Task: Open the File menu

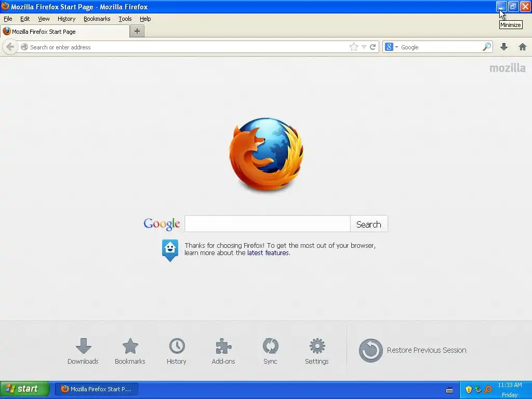Action: pyautogui.click(x=8, y=19)
